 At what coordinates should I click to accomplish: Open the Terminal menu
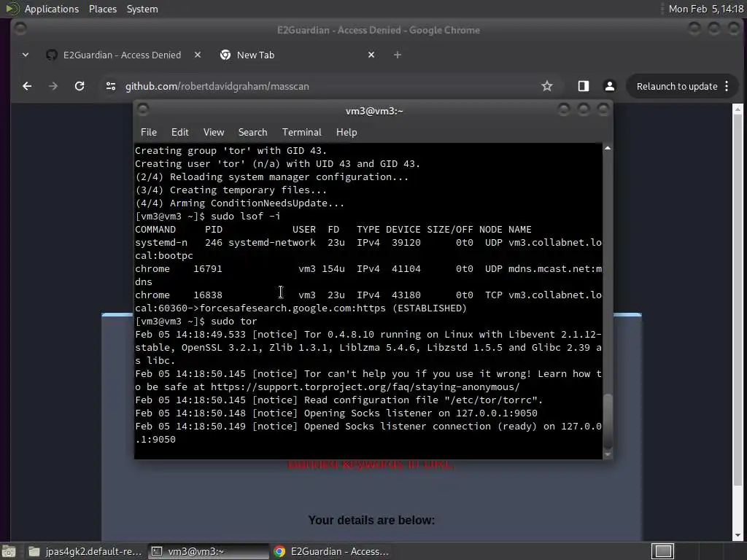(x=301, y=133)
